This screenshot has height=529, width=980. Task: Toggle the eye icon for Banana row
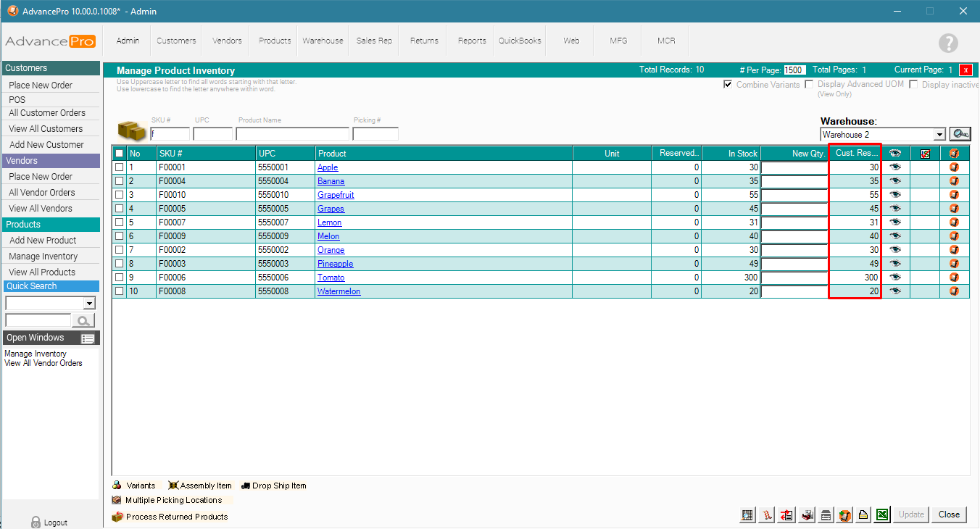pos(895,181)
